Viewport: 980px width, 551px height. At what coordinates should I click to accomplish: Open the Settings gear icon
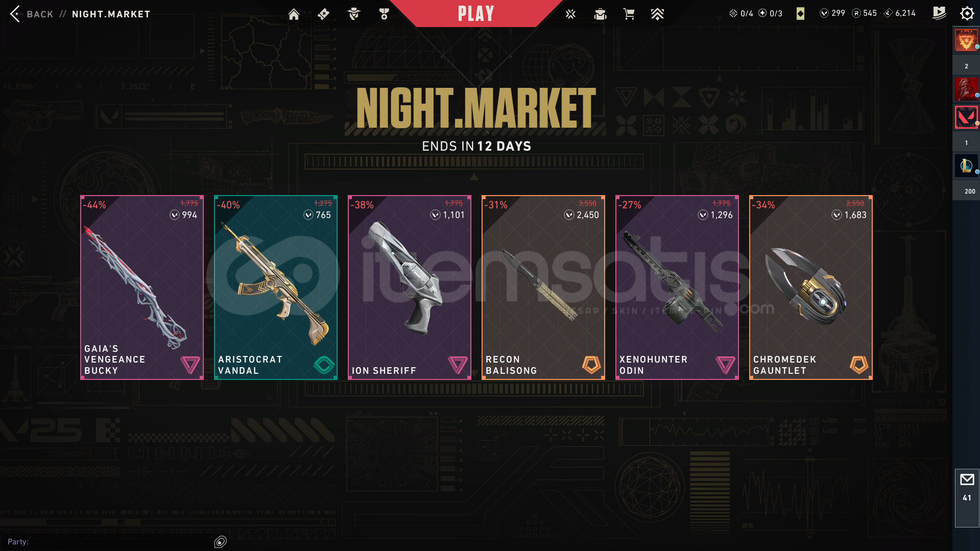pos(967,14)
